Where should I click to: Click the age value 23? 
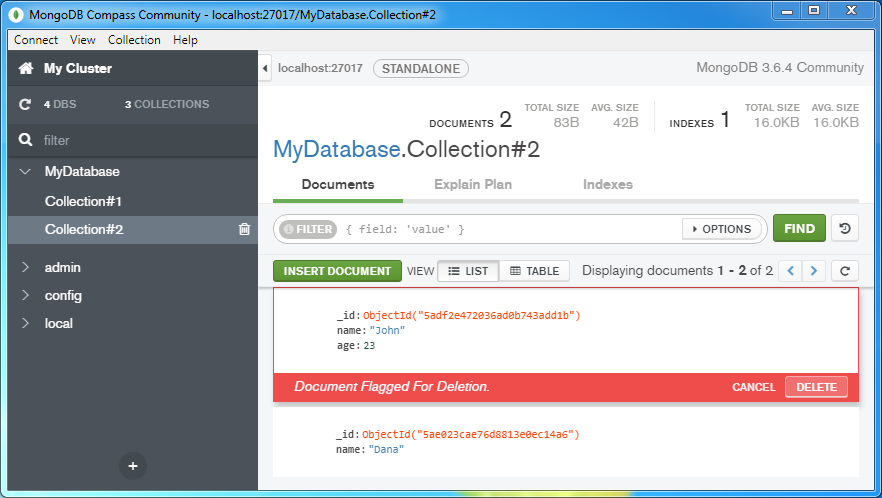369,346
